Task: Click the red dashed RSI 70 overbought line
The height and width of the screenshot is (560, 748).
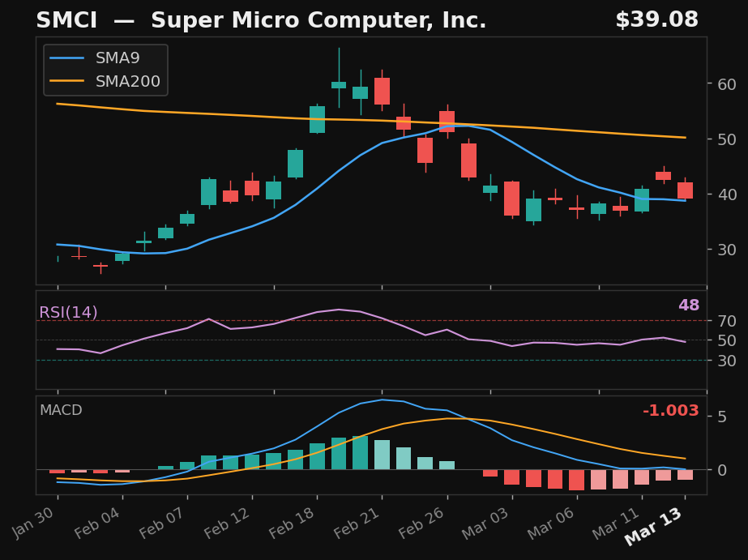Action: tap(371, 321)
